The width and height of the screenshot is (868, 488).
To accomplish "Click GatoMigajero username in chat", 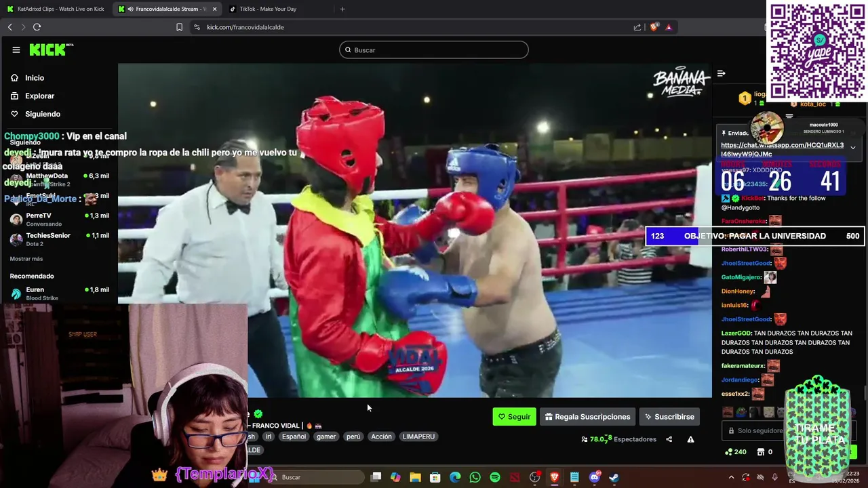I will tap(741, 277).
